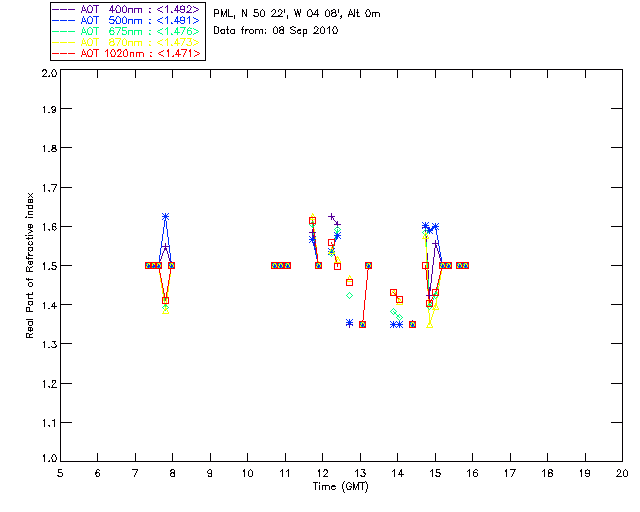Click the x-axis label 11

285,473
